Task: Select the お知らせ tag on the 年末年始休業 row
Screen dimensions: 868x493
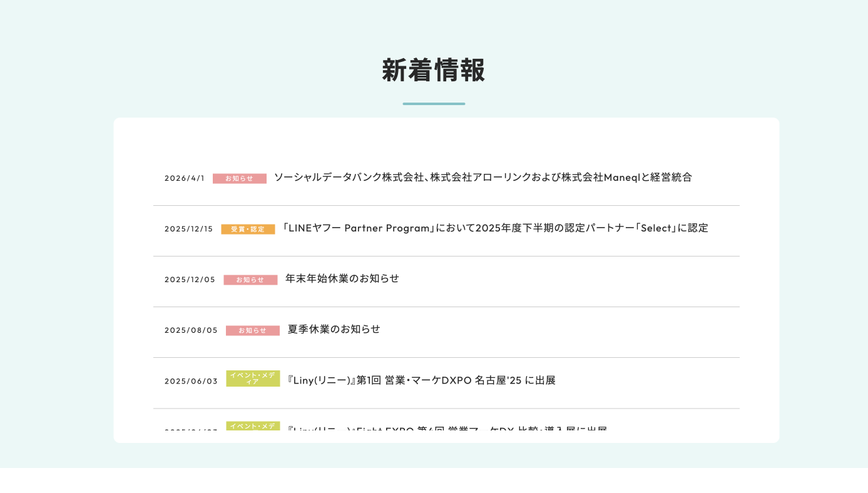Action: (250, 280)
